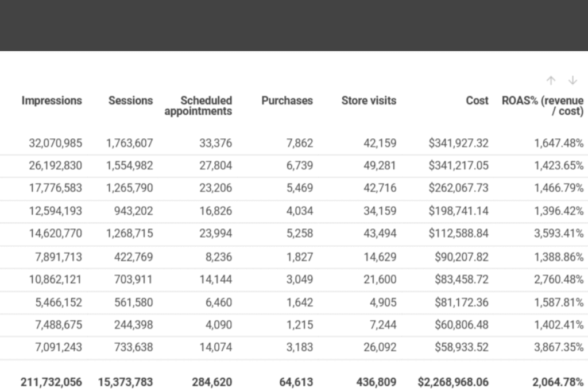The width and height of the screenshot is (588, 392).
Task: Click store visits value 34,159
Action: pyautogui.click(x=380, y=211)
